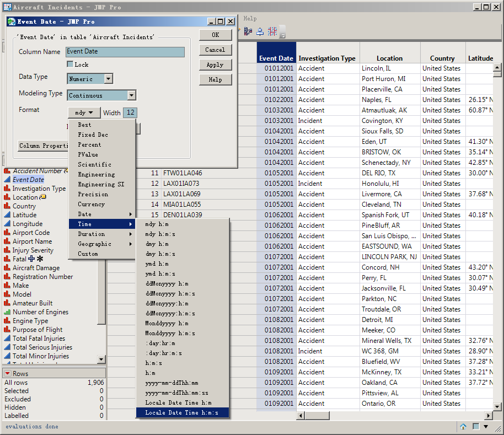Click the grid design toolbar icon near Help
504x435 pixels.
point(272,31)
